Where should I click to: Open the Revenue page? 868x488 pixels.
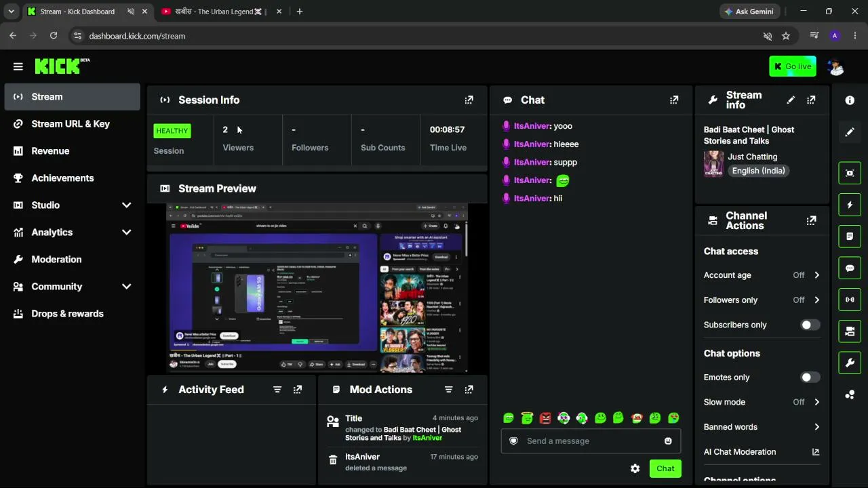click(72, 151)
